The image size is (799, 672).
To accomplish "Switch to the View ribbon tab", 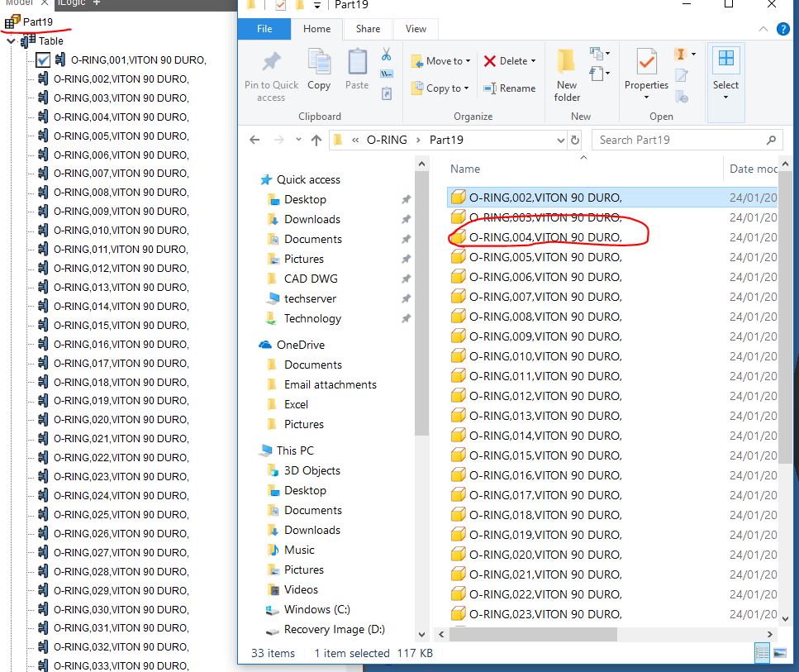I will (x=416, y=29).
